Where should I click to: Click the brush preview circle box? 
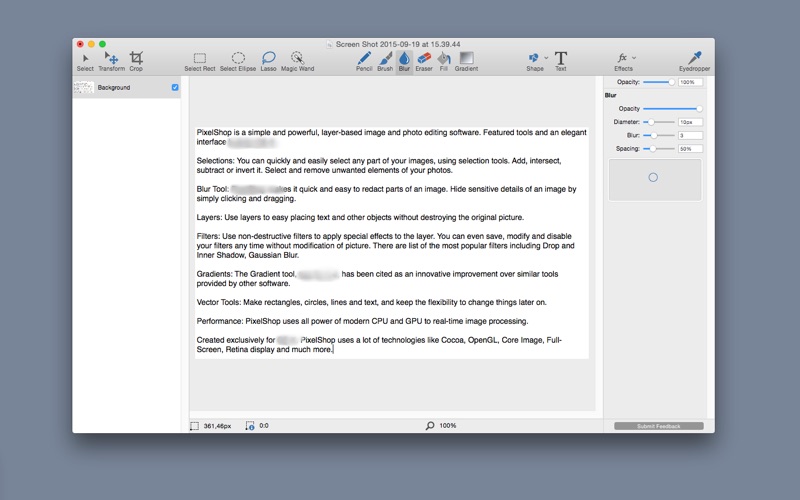(x=655, y=180)
